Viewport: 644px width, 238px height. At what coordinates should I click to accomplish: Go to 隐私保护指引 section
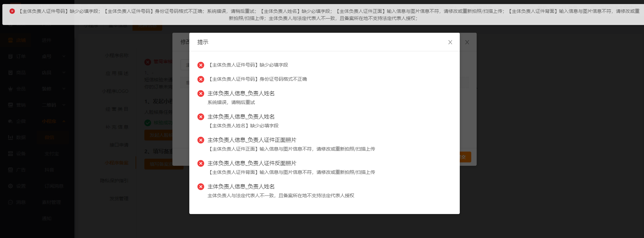114,181
